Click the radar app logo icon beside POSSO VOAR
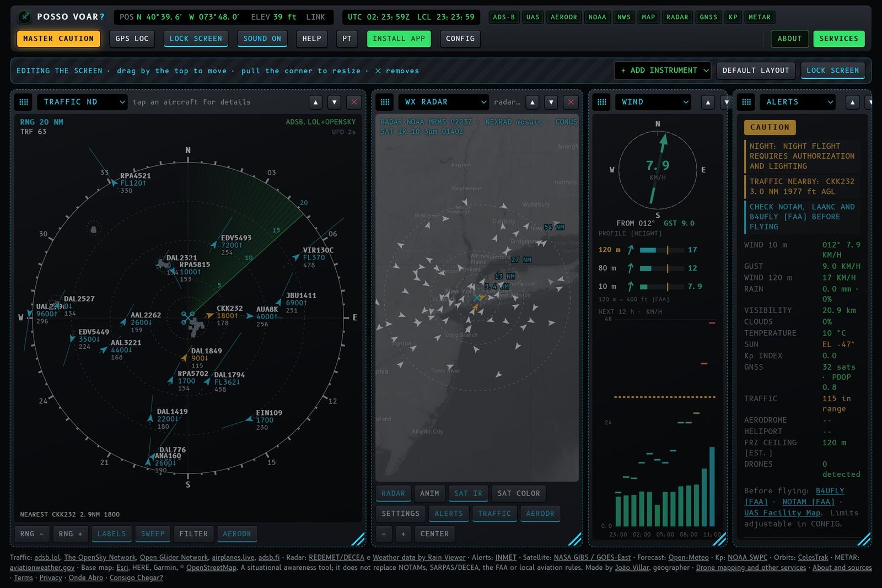Screen dimensions: 882x588 24,17
